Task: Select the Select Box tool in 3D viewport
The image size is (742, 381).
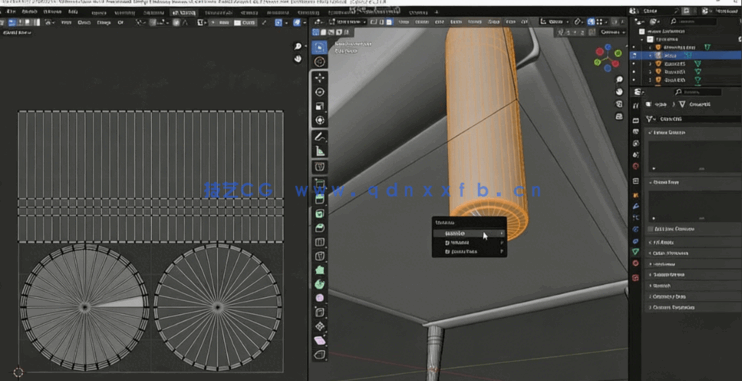Action: (x=319, y=47)
